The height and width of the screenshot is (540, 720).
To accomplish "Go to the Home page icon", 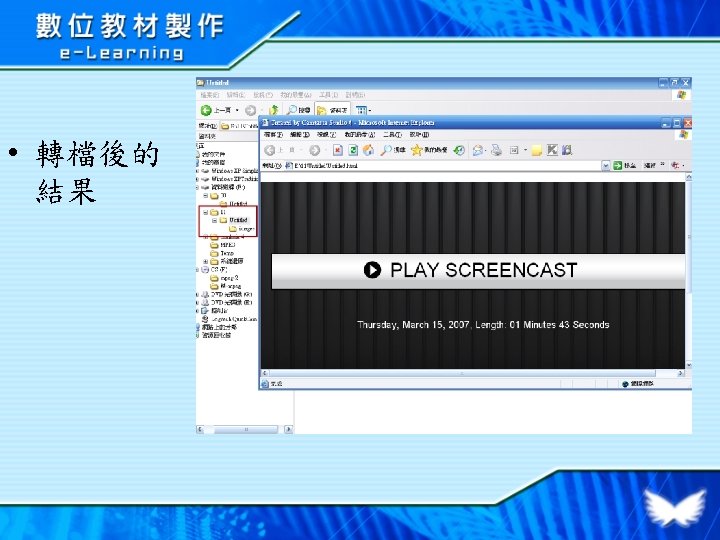I will tap(368, 150).
